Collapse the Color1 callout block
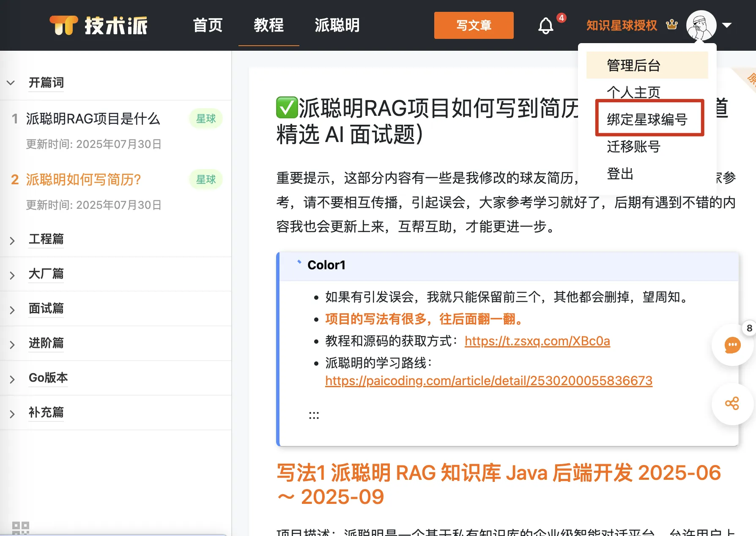 point(299,262)
